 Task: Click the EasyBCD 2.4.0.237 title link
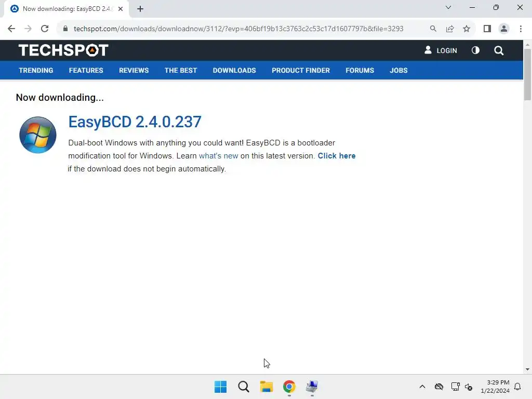pos(135,122)
